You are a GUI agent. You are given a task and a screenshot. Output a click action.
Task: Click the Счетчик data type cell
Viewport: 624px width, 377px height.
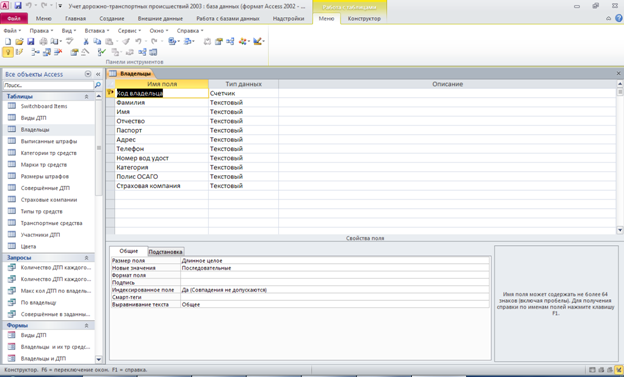[x=243, y=93]
